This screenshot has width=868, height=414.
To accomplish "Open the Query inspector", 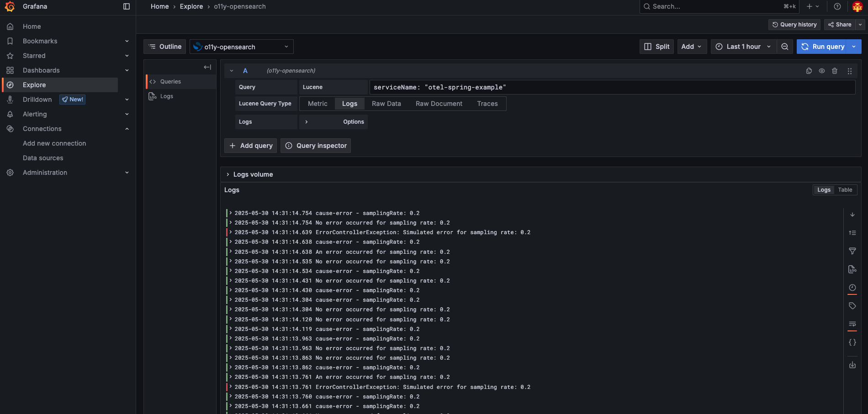I will pyautogui.click(x=316, y=146).
